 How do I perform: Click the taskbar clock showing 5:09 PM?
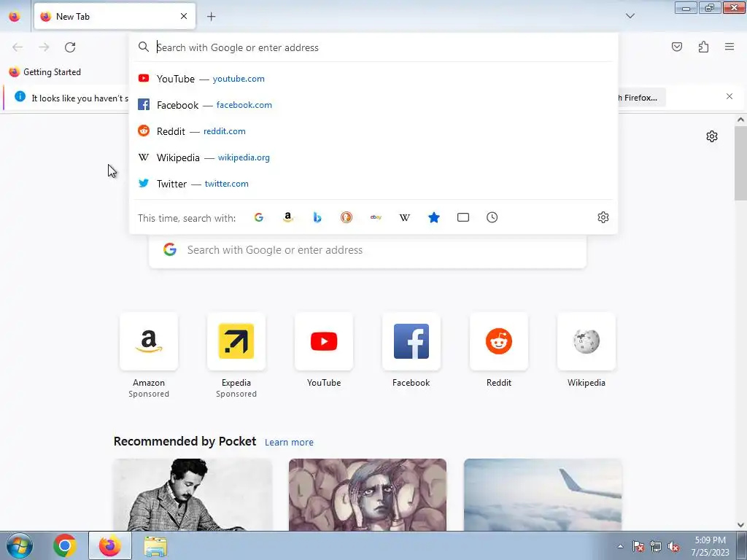coord(710,546)
